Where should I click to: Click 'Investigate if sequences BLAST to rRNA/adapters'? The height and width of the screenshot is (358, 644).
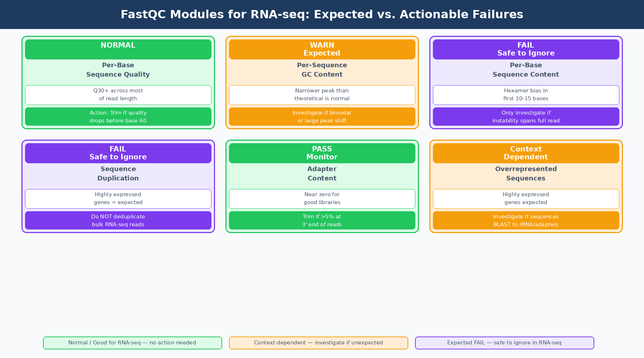(x=526, y=220)
